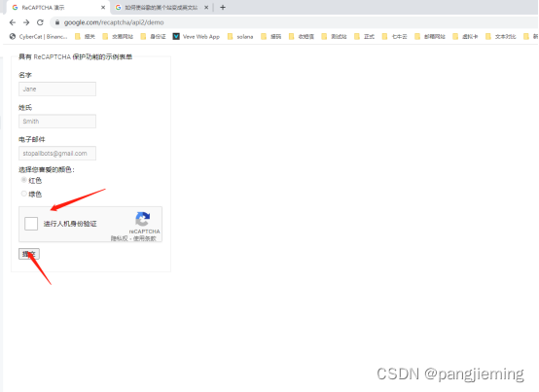Click the stopallbots@gmail.com email field
The height and width of the screenshot is (392, 539).
57,154
